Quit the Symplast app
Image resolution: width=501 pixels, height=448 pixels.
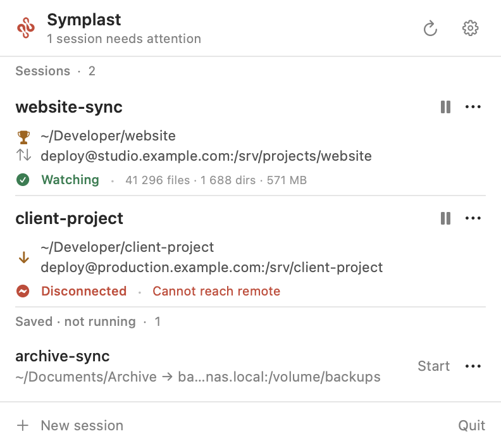tap(472, 425)
